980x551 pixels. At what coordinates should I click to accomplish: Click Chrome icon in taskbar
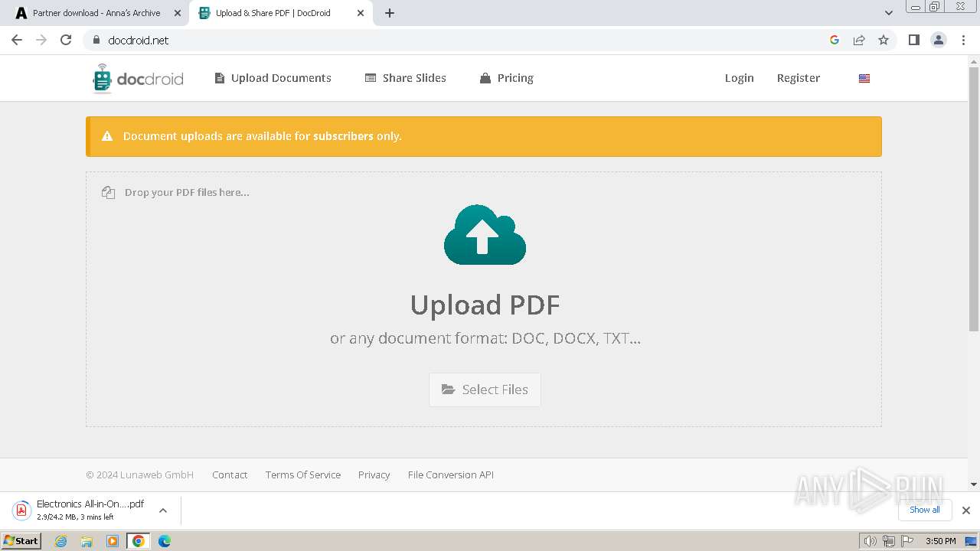(139, 541)
